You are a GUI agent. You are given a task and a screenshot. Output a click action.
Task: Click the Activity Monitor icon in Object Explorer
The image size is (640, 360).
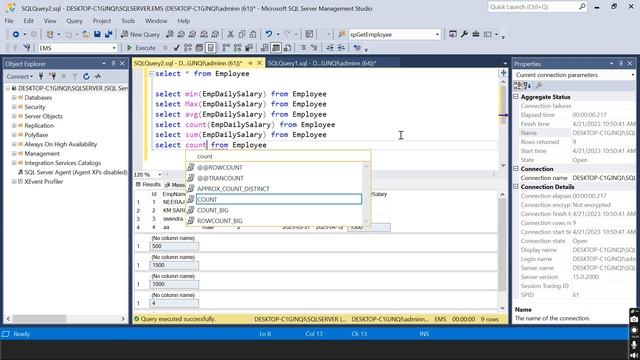point(98,76)
